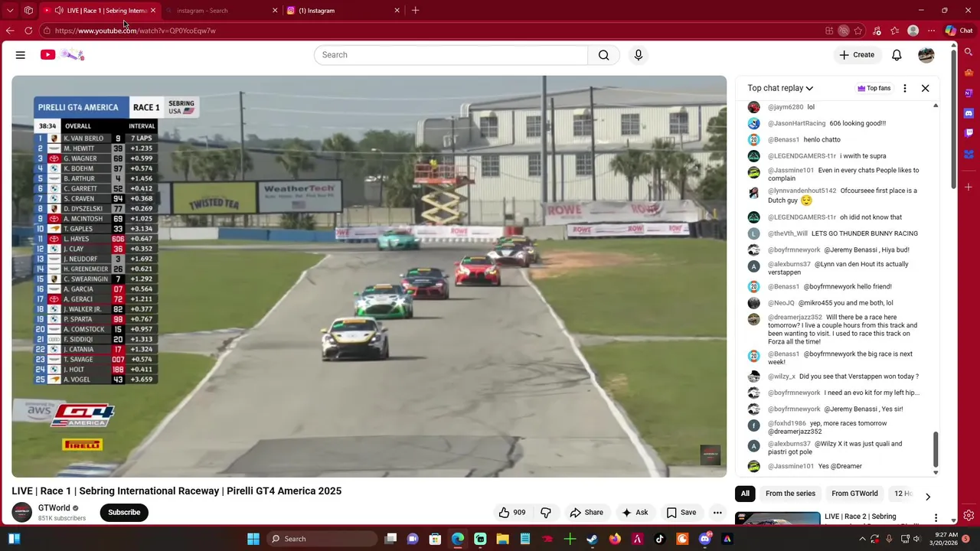Image resolution: width=980 pixels, height=551 pixels.
Task: Click Windows taskbar Search box
Action: pos(321,539)
